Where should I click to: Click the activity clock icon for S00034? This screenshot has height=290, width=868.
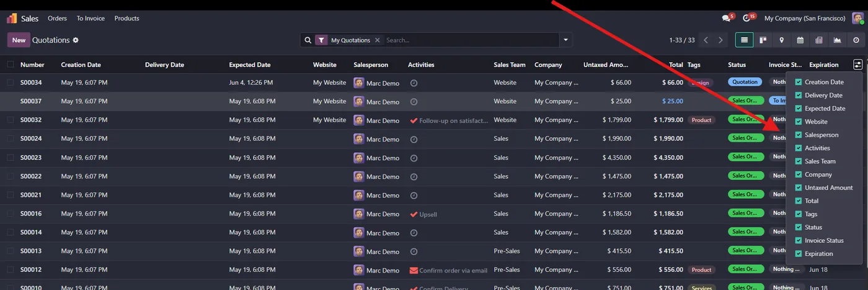[x=414, y=83]
